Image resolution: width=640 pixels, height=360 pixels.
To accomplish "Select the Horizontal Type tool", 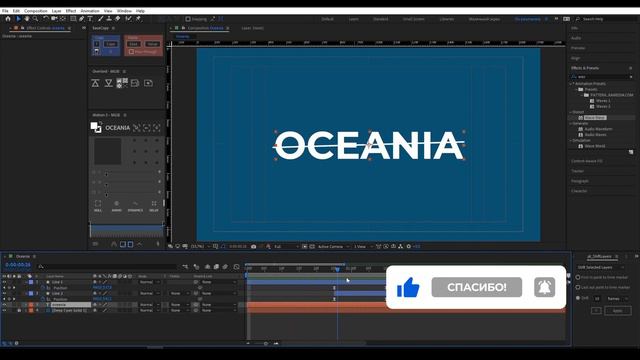I will tap(90, 19).
